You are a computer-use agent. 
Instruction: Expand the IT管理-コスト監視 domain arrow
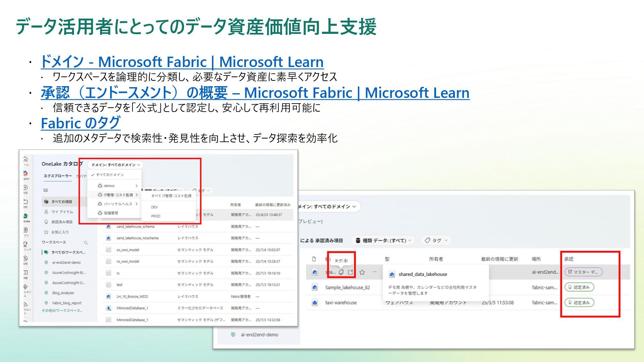tap(137, 195)
